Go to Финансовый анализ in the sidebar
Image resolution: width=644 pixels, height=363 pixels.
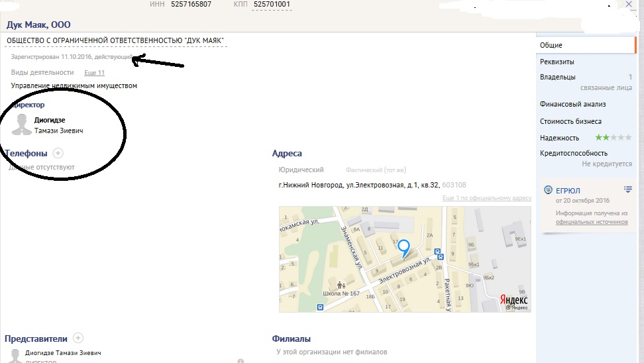click(572, 104)
